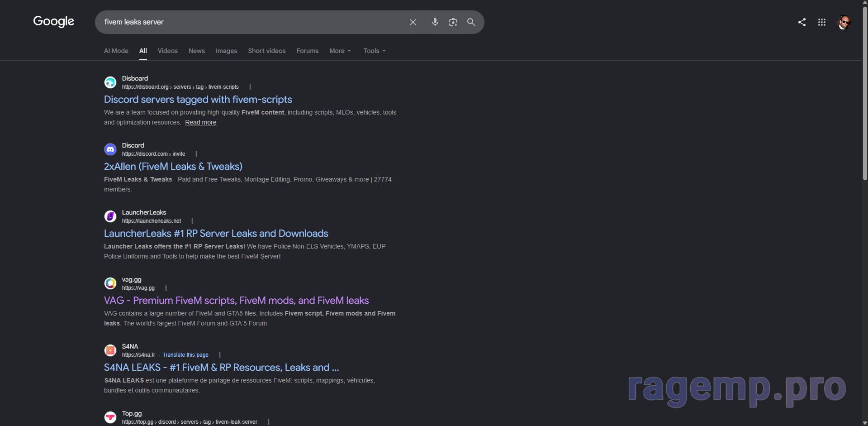
Task: Click the page vertical scrollbar thumb
Action: click(865, 94)
